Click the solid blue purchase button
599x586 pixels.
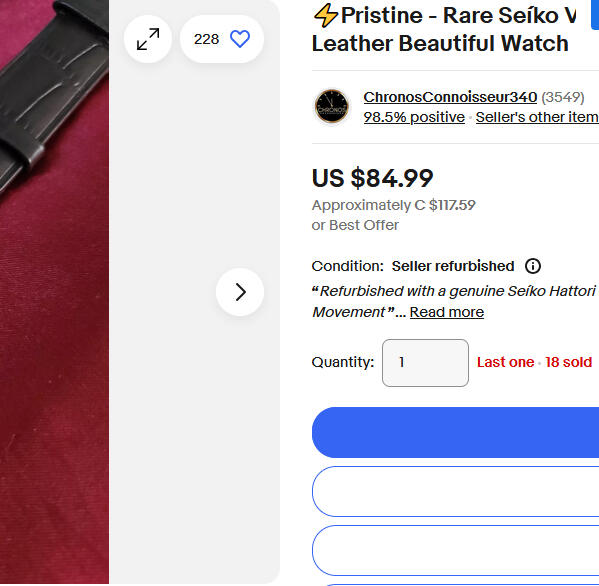point(455,432)
